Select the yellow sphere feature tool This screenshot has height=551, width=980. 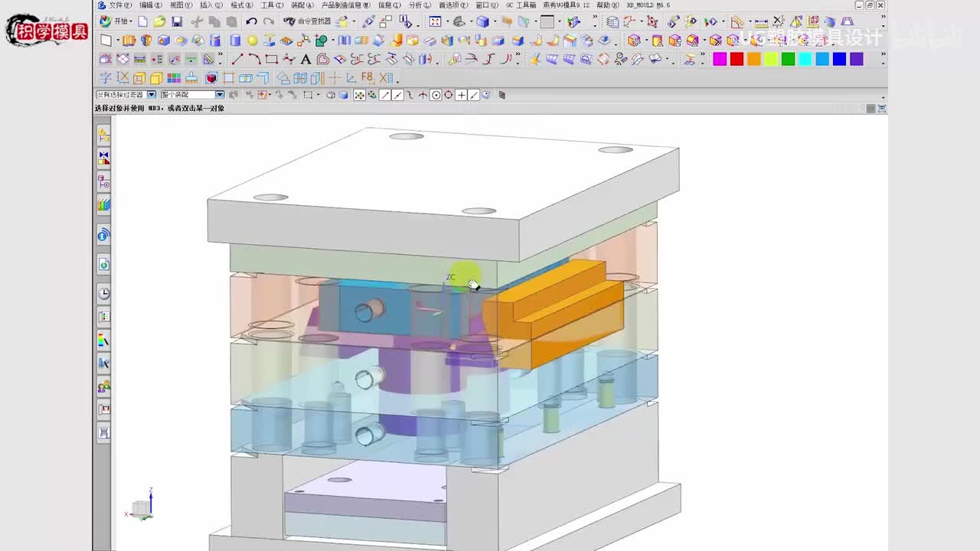(x=253, y=41)
